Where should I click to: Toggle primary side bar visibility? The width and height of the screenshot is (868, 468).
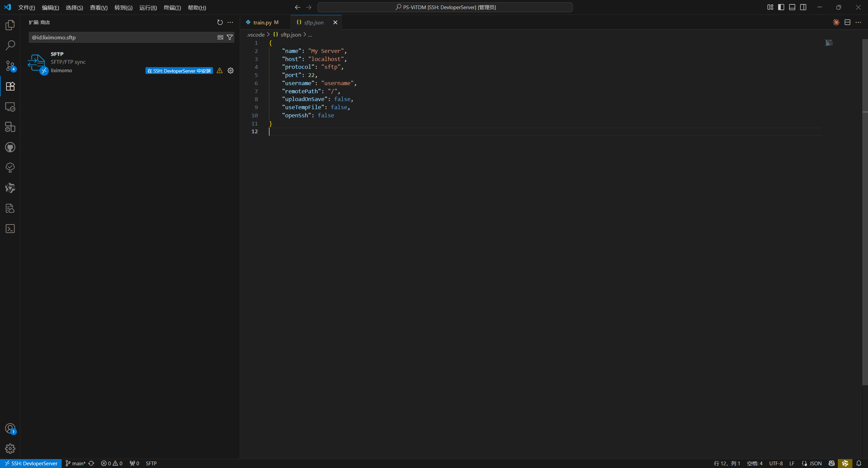(781, 7)
